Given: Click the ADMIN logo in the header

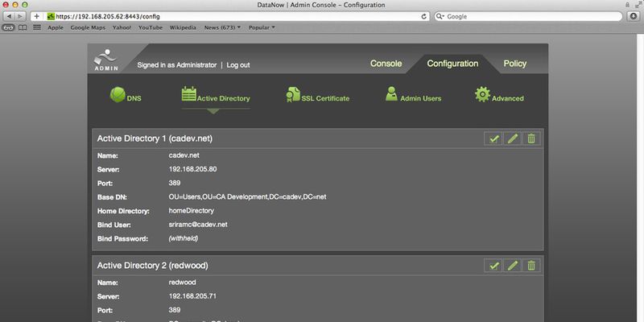Looking at the screenshot, I should tap(106, 60).
